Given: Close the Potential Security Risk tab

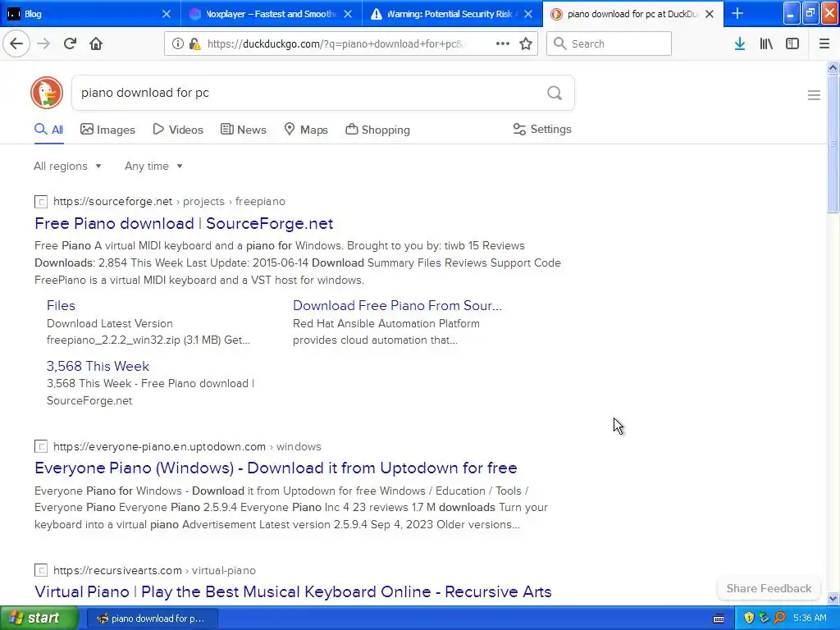Looking at the screenshot, I should click(x=528, y=14).
